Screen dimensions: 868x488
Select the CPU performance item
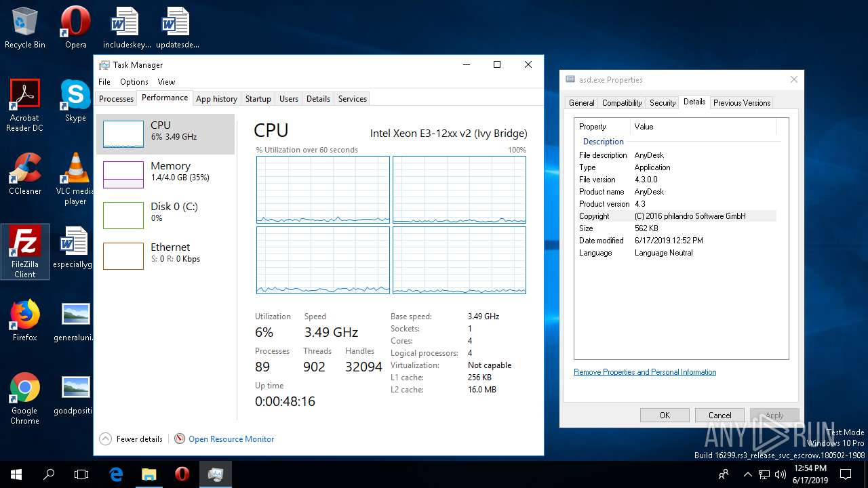(x=165, y=134)
